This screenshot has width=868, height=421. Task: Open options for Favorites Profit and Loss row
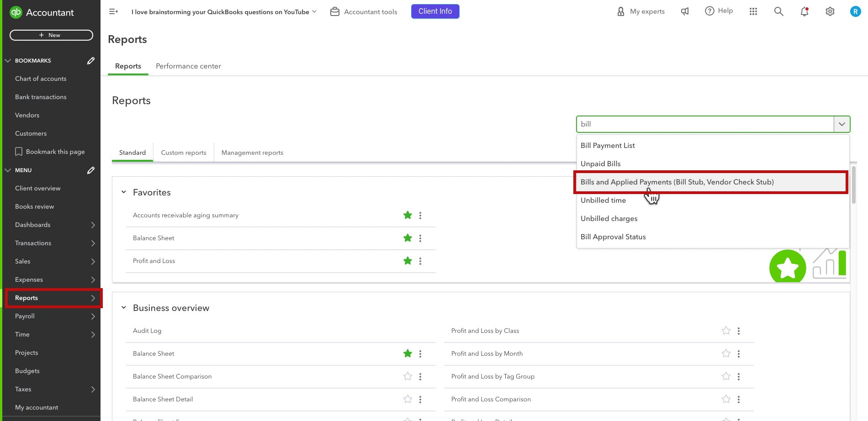pos(420,261)
